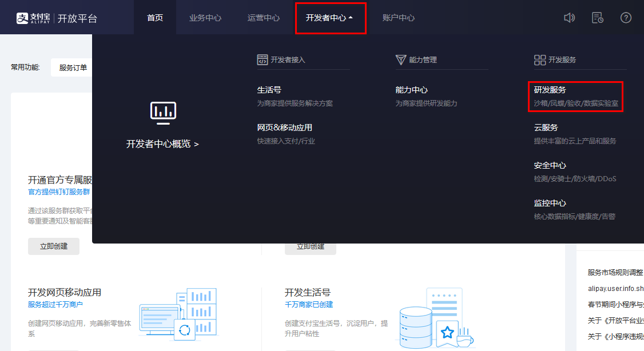Select 生活号 menu entry
Image resolution: width=644 pixels, height=351 pixels.
pos(269,90)
